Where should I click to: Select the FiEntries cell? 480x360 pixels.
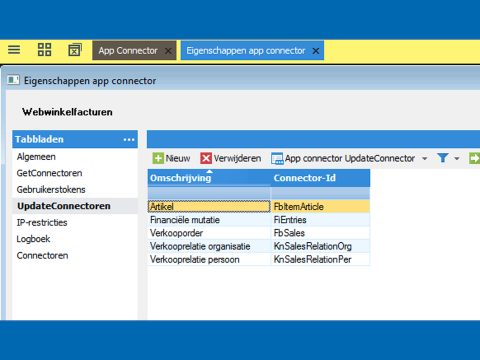click(x=320, y=220)
